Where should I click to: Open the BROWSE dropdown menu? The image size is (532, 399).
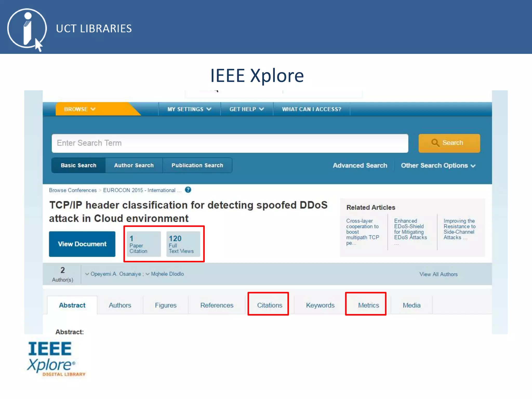pos(80,109)
